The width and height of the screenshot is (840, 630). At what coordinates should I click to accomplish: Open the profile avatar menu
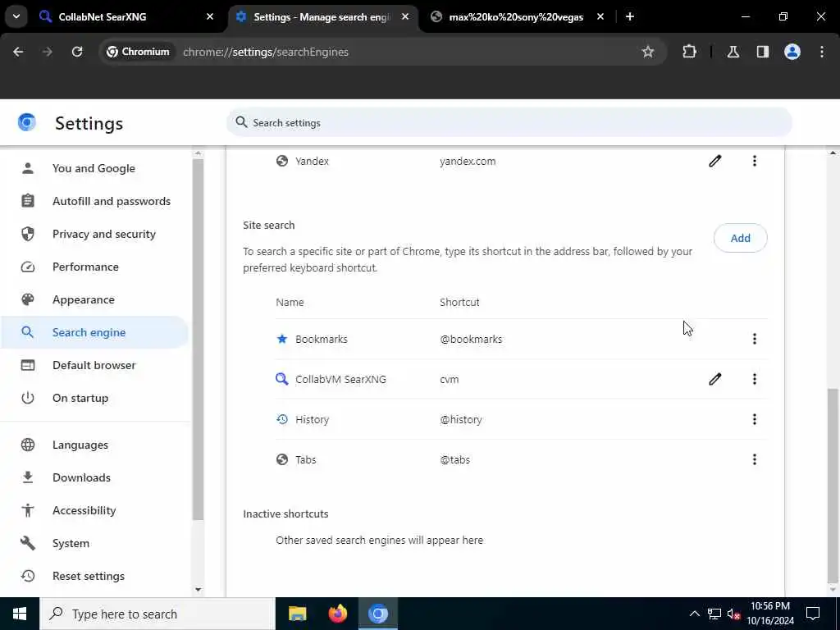pos(792,52)
